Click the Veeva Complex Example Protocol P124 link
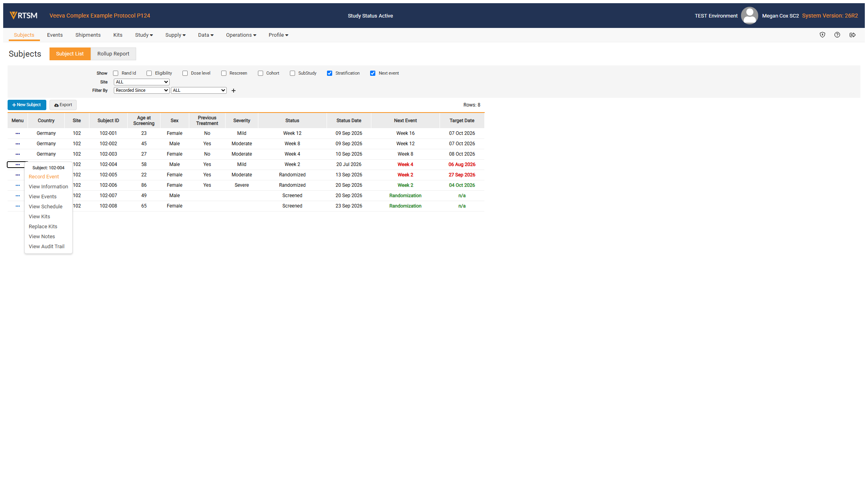The height and width of the screenshot is (504, 868). (x=100, y=16)
